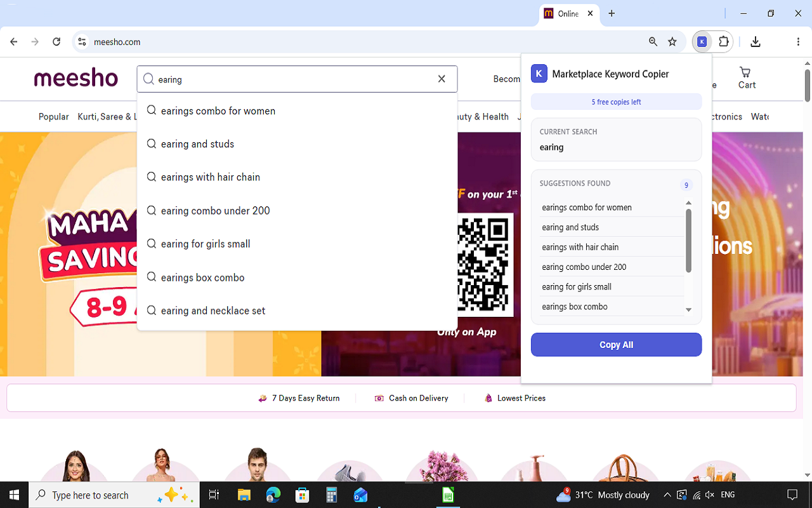Open Calculator from taskbar

coord(331,495)
